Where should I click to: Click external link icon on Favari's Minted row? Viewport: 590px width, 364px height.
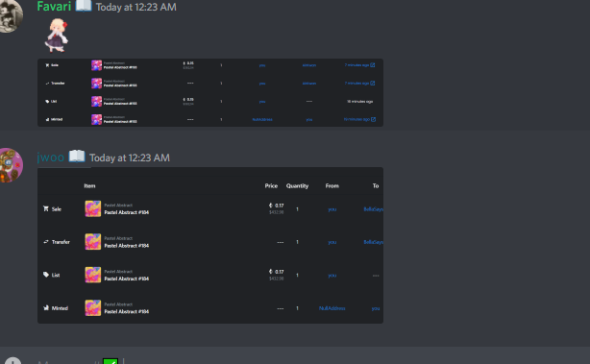coord(373,119)
